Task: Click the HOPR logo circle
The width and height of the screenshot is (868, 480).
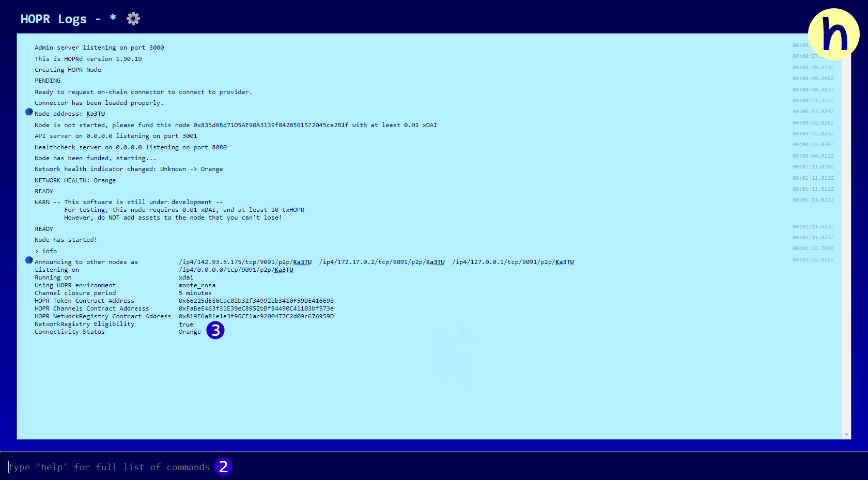Action: click(833, 34)
